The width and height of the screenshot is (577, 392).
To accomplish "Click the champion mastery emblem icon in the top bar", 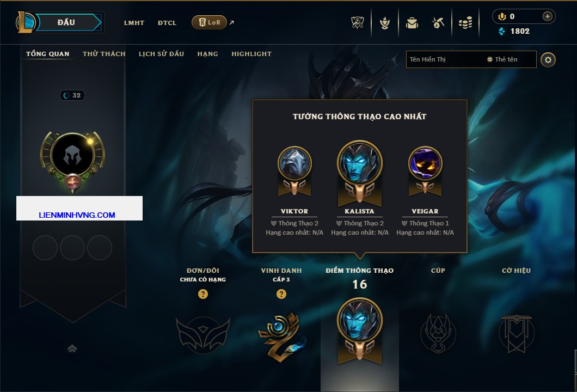I will click(x=385, y=23).
